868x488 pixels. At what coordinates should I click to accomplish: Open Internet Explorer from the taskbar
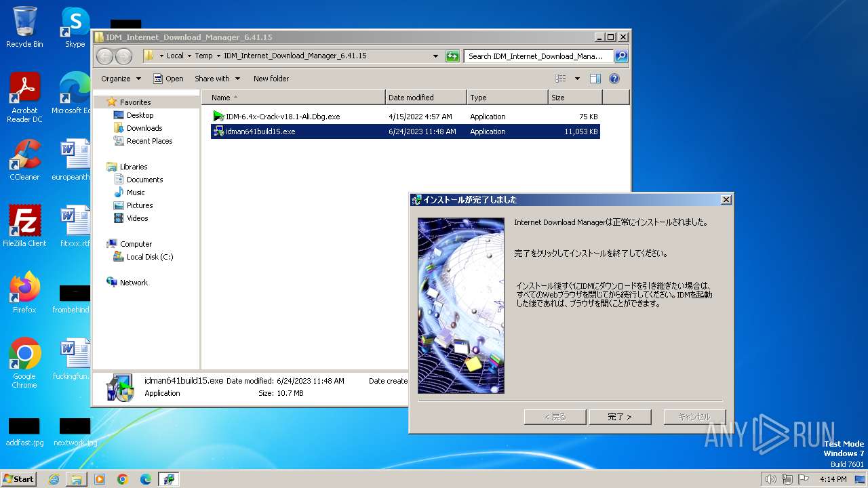[x=54, y=479]
